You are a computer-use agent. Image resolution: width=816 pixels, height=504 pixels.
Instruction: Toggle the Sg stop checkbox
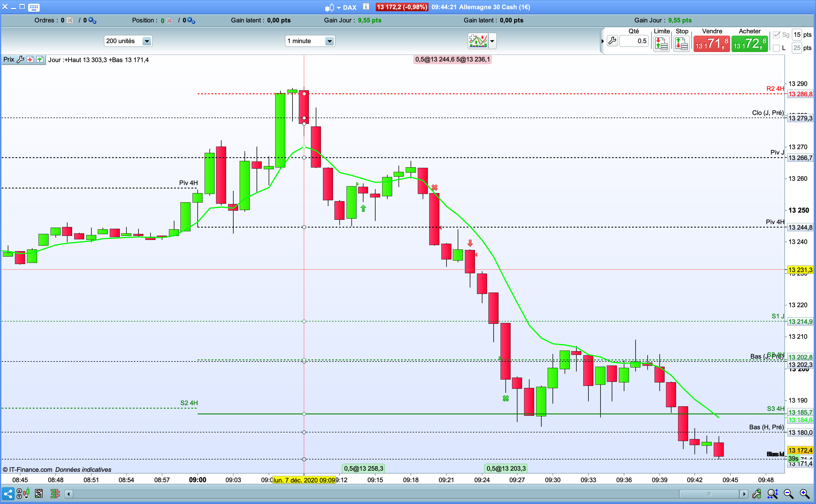pyautogui.click(x=776, y=35)
